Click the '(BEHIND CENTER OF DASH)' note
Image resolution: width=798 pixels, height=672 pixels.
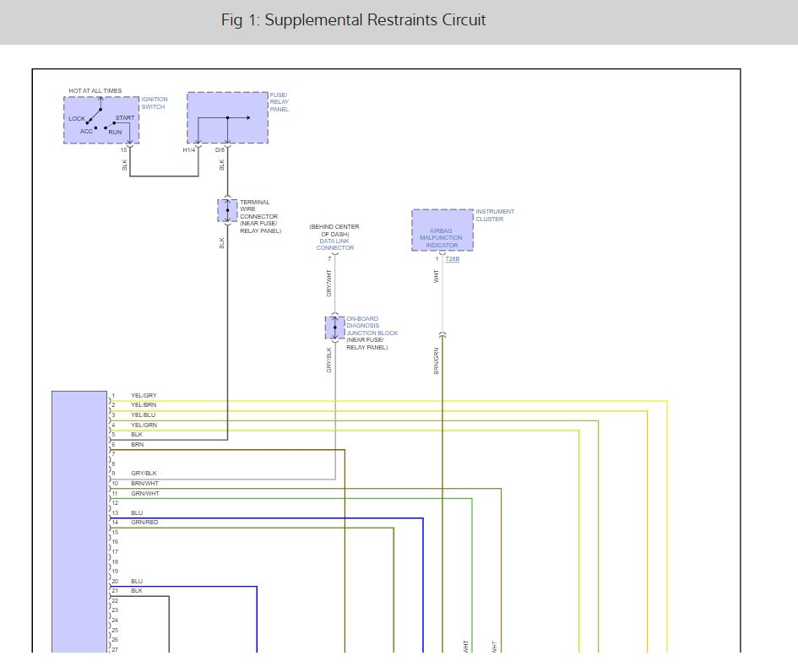334,230
